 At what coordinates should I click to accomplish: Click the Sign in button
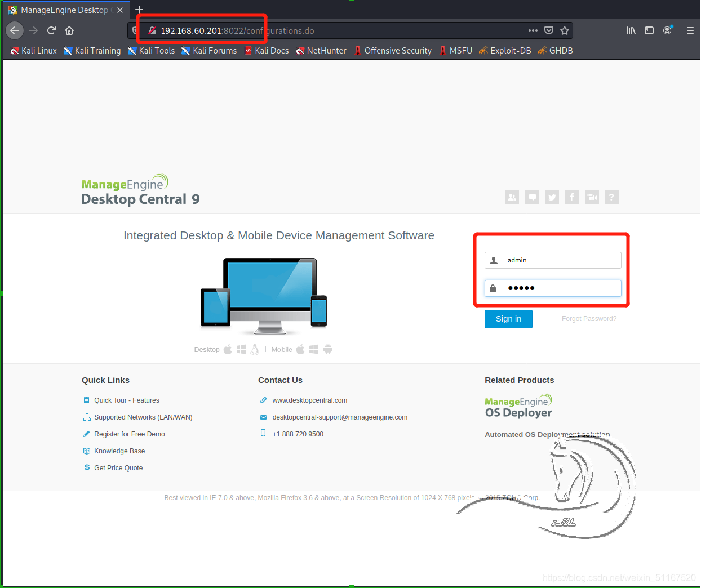[x=508, y=319]
